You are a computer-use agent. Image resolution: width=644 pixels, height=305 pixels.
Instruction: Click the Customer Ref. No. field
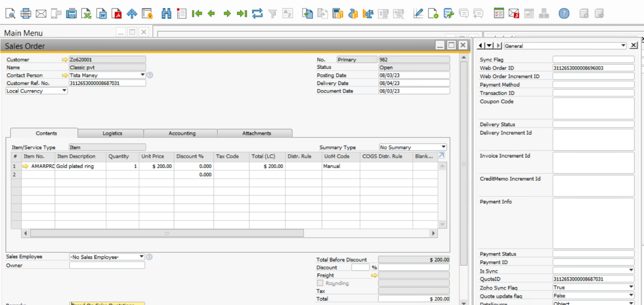click(x=107, y=83)
